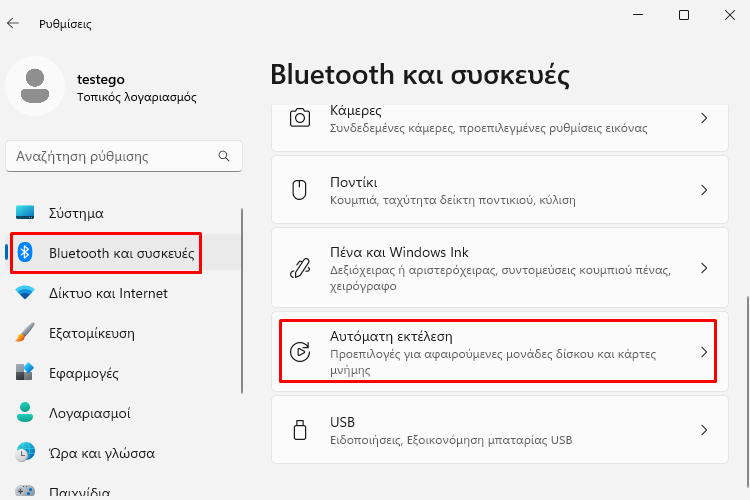Click the camera icon for Κάμερες
This screenshot has height=500, width=750.
(300, 118)
